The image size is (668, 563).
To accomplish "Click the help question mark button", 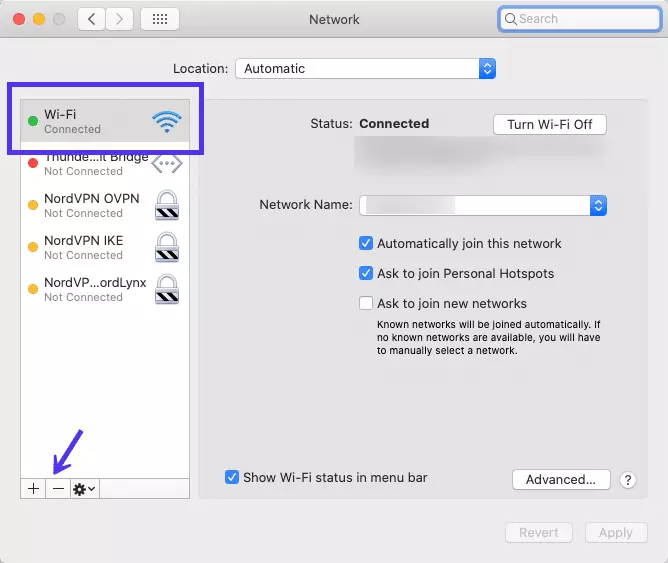I will tap(628, 480).
